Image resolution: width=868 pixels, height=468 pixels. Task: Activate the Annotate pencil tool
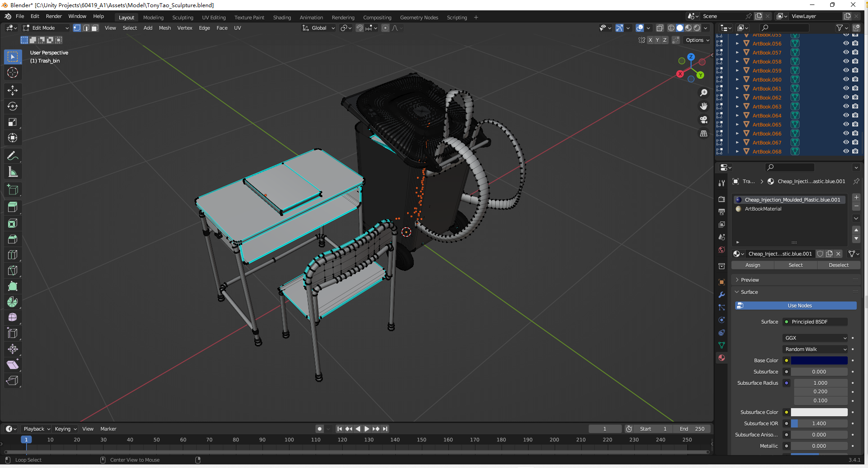click(x=13, y=156)
